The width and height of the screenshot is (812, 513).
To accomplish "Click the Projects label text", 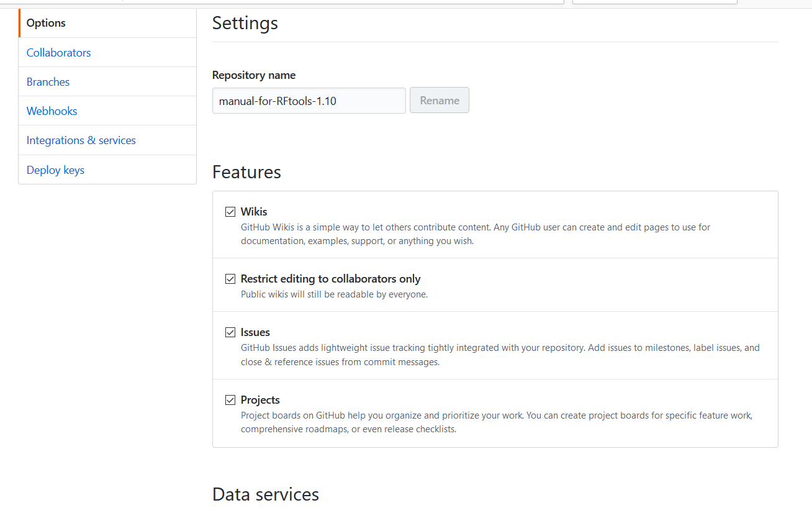I will coord(260,400).
